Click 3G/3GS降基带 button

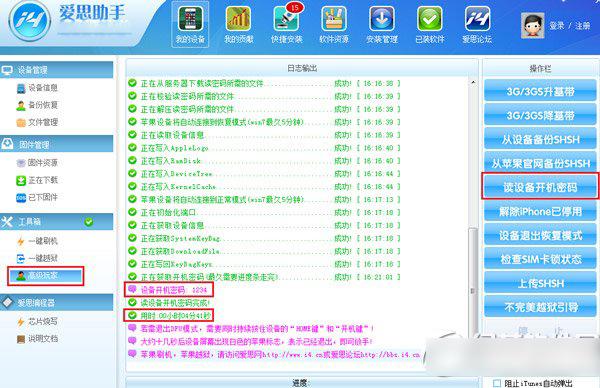pyautogui.click(x=540, y=115)
